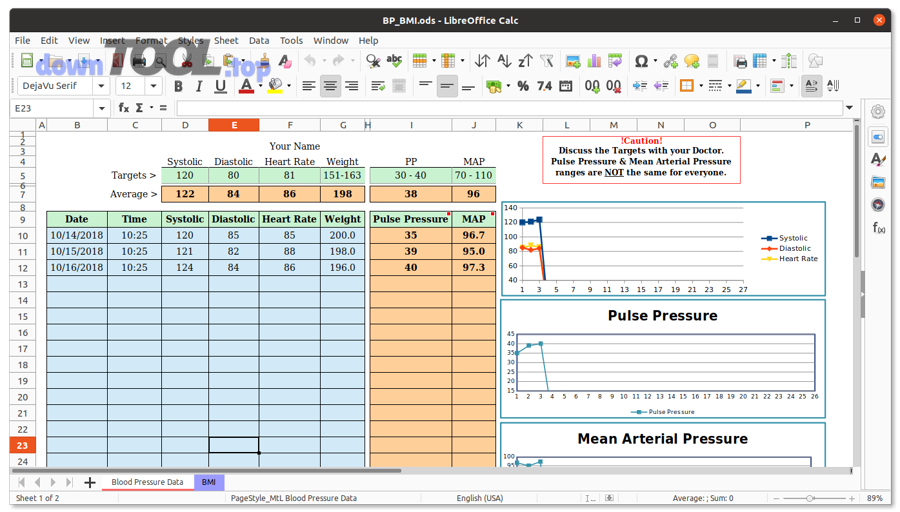
Task: Add a decimal place icon
Action: point(592,86)
